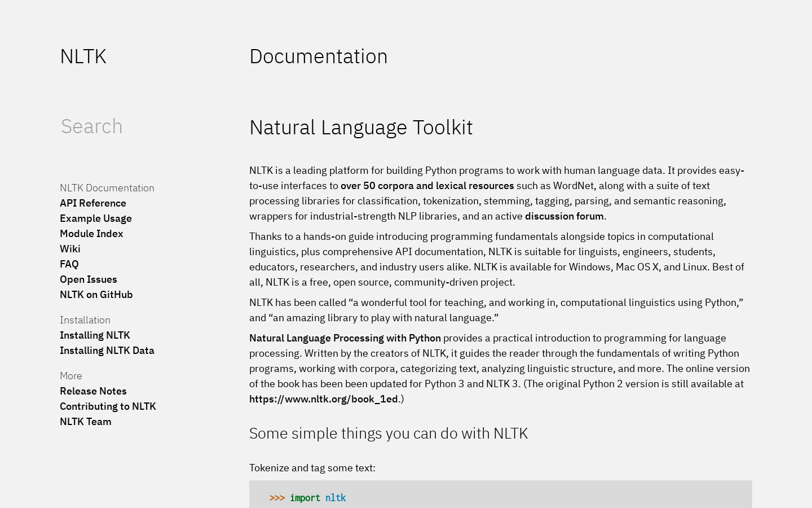Open the Wiki sidebar link
Viewport: 812px width, 508px height.
tap(70, 249)
